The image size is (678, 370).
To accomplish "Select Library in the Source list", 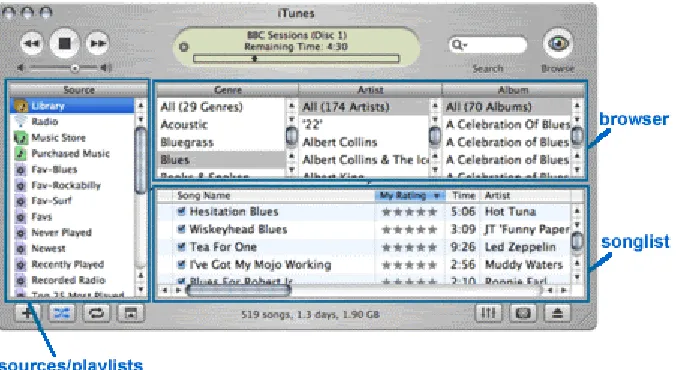I will [72, 106].
